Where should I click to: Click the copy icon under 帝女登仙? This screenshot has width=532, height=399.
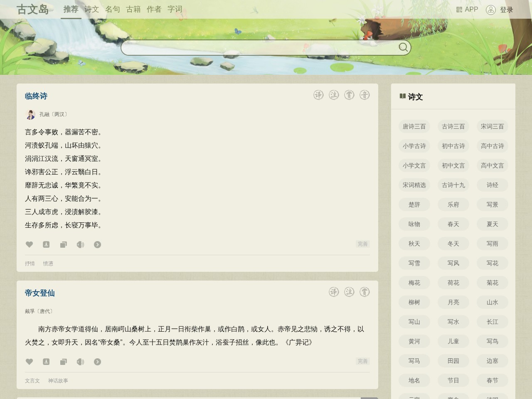coord(63,362)
